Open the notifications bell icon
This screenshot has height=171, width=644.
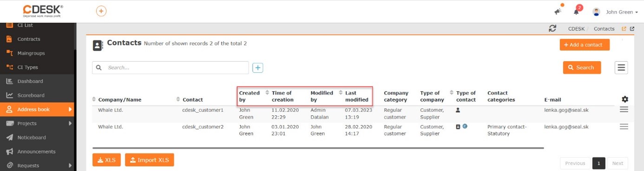pos(576,12)
